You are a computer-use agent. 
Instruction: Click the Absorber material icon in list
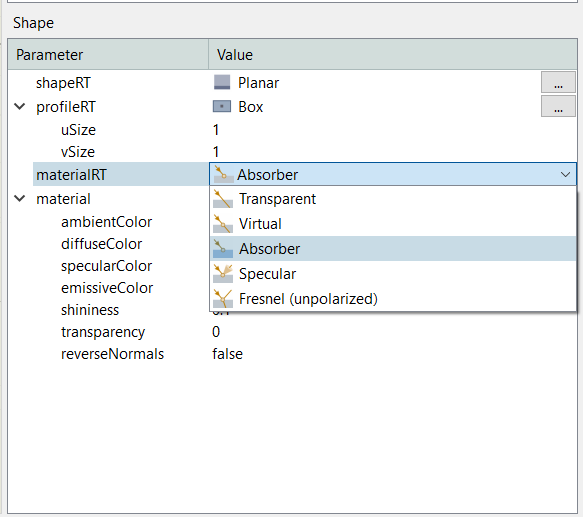coord(223,249)
